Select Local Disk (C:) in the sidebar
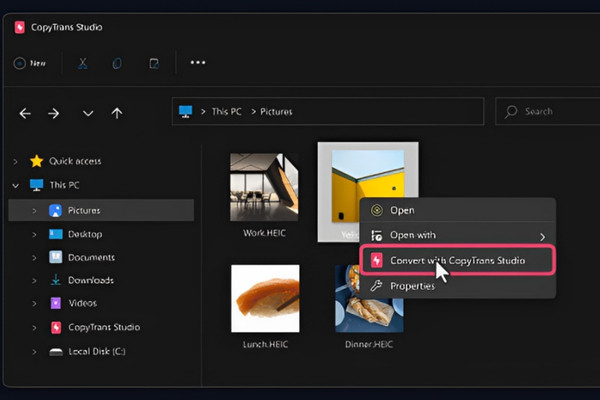The image size is (600, 400). point(97,351)
